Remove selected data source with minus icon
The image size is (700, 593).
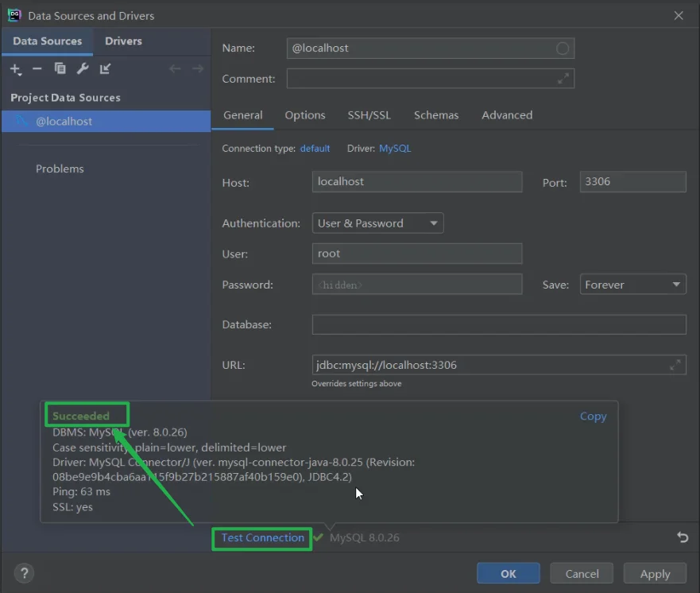[37, 69]
